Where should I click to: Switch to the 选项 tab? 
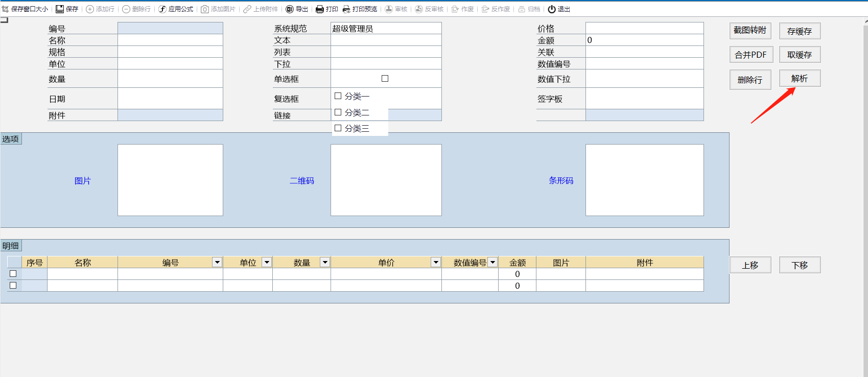tap(11, 139)
